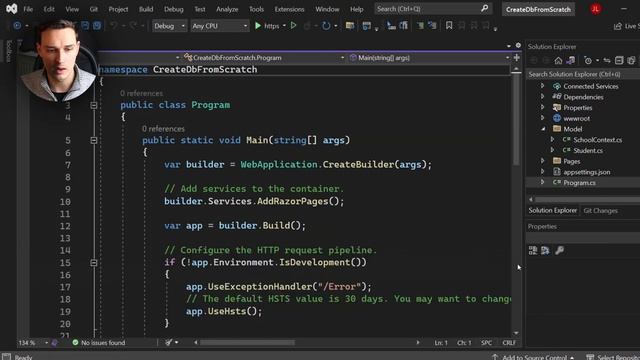640x360 pixels.
Task: Click the Search (Ctrl+Q) box
Action: (x=433, y=9)
